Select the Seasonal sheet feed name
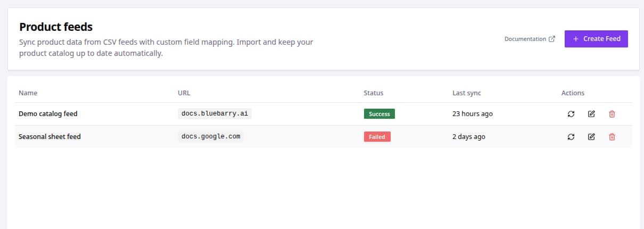The height and width of the screenshot is (229, 644). (49, 137)
